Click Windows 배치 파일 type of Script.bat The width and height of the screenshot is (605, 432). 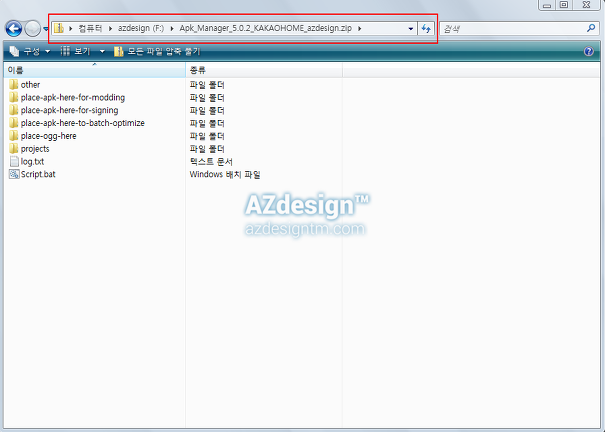click(x=225, y=174)
